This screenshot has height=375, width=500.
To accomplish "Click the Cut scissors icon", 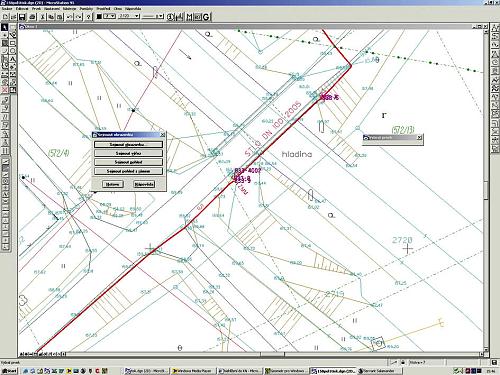I will pyautogui.click(x=43, y=17).
